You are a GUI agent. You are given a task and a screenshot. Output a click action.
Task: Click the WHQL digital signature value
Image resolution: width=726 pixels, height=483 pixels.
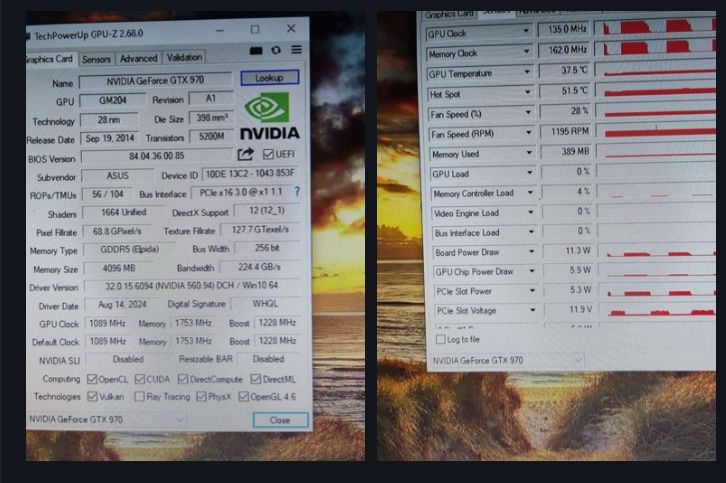pyautogui.click(x=265, y=304)
